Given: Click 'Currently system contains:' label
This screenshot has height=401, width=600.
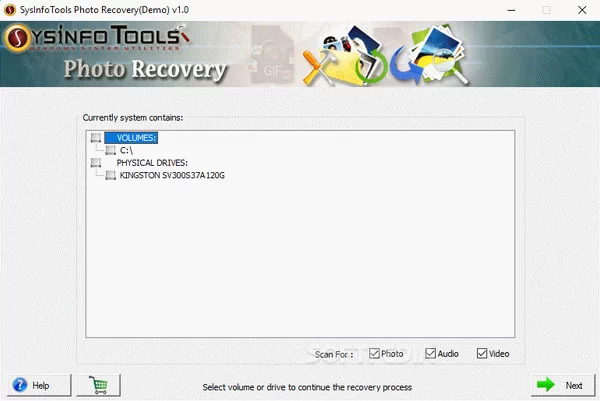Looking at the screenshot, I should (133, 118).
